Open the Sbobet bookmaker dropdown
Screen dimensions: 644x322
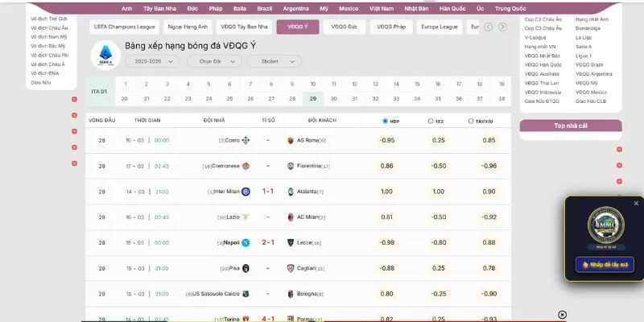[274, 61]
